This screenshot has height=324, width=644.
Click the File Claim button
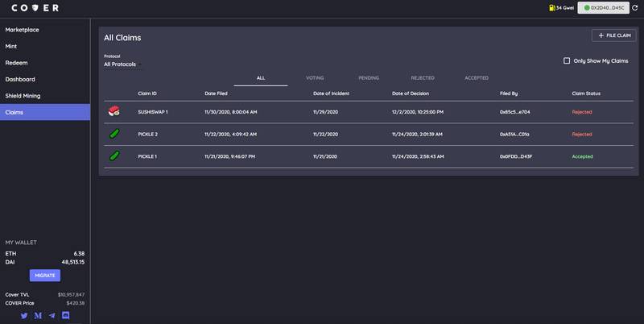tap(614, 35)
